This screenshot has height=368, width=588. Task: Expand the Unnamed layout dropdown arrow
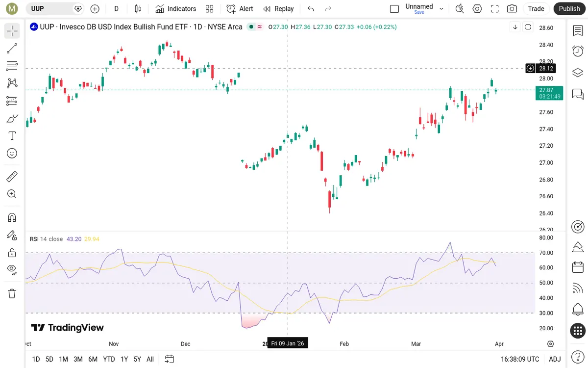(x=441, y=9)
